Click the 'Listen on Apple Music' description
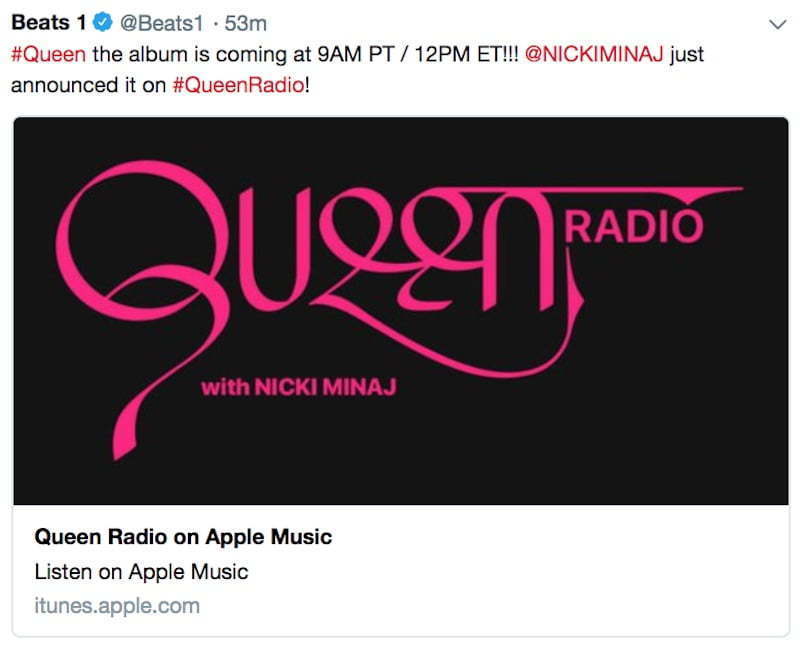Screen dimensions: 800x648 tap(141, 571)
